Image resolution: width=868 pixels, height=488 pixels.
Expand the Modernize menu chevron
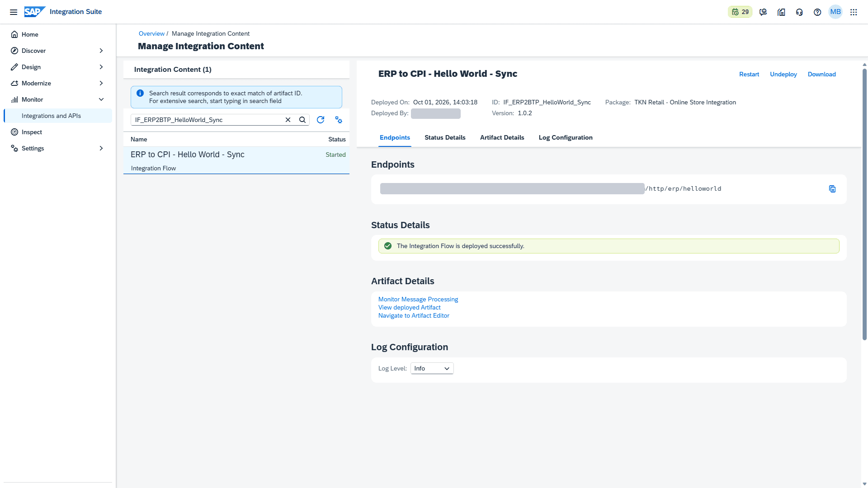point(101,83)
